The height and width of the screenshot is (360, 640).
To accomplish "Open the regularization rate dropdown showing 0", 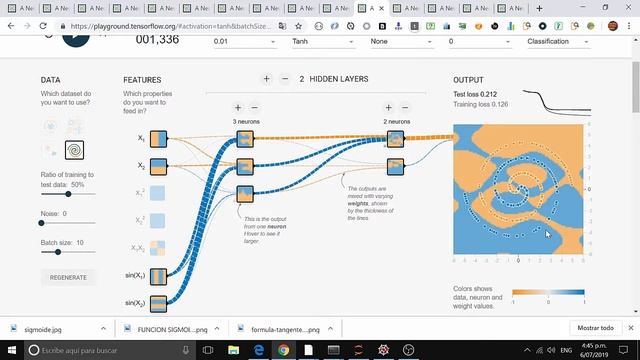I will click(x=480, y=42).
